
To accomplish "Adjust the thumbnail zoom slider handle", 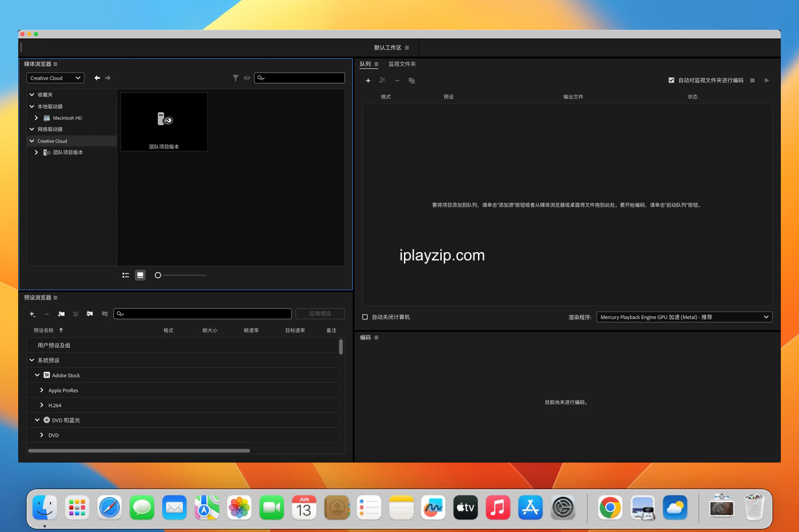I will 158,275.
